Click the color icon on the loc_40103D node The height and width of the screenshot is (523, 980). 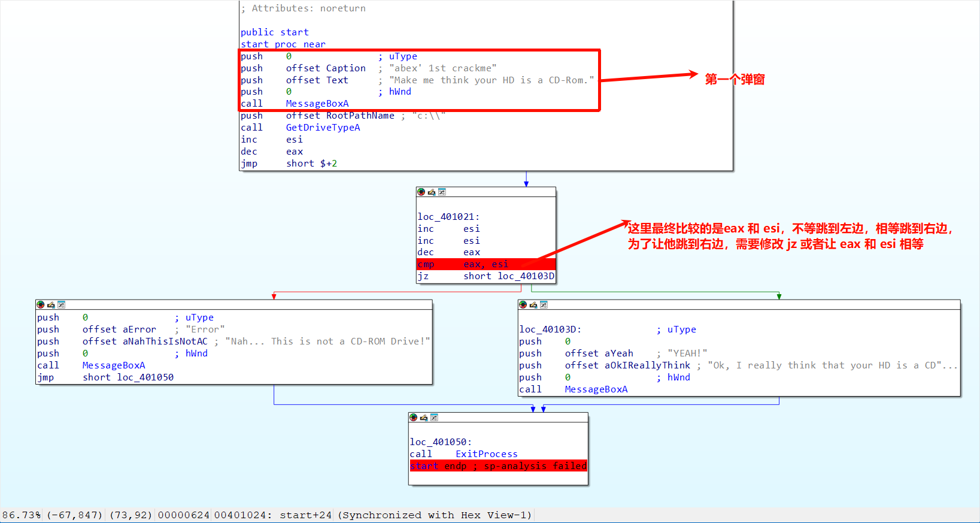[523, 304]
